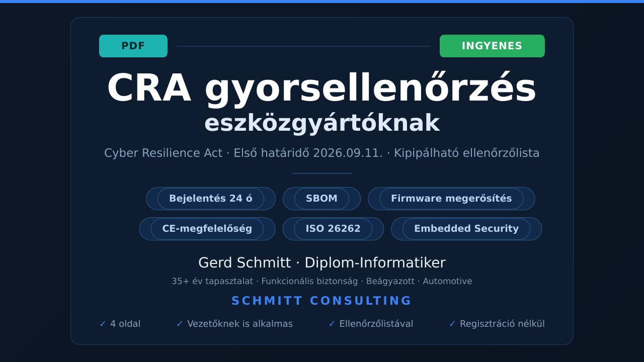Click the 'eszközgyártóknak' subtitle
This screenshot has height=362, width=644.
pyautogui.click(x=322, y=123)
